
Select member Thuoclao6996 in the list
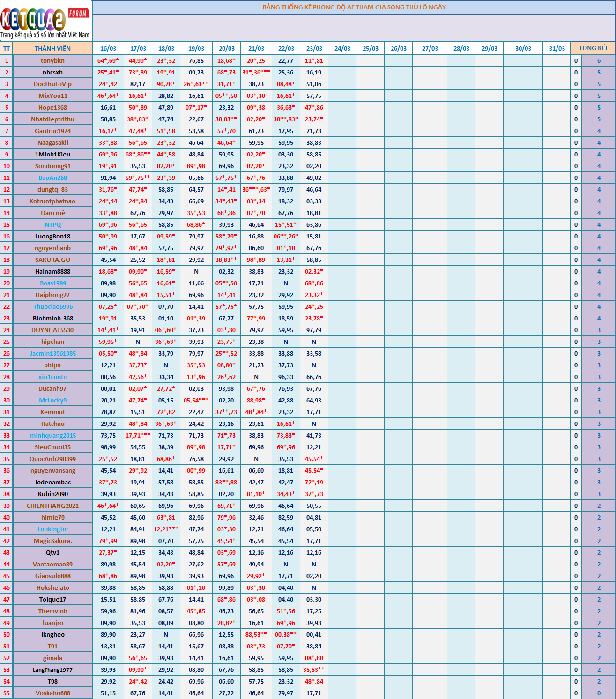tap(52, 306)
